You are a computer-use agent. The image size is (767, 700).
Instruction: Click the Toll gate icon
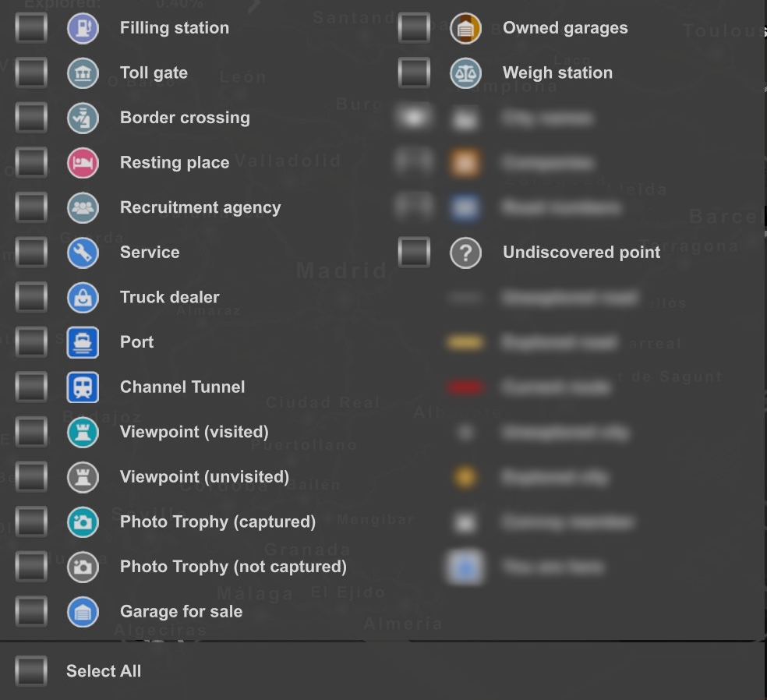(x=83, y=72)
